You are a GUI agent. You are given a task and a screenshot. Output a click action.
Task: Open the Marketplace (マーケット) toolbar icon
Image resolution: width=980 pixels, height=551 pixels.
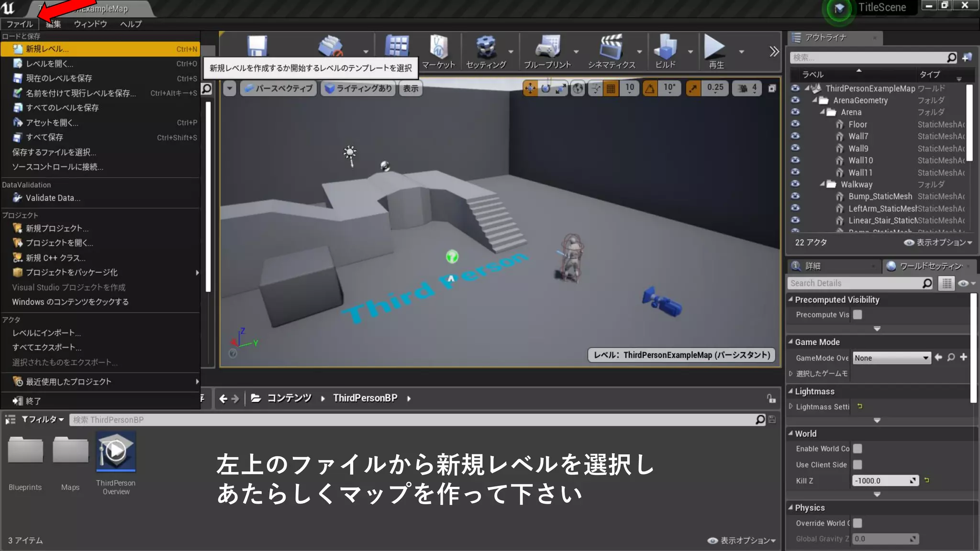pos(438,48)
